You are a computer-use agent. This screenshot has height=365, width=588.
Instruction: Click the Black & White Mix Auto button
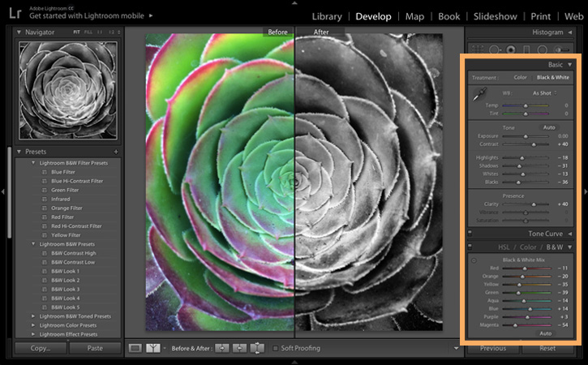tap(545, 333)
